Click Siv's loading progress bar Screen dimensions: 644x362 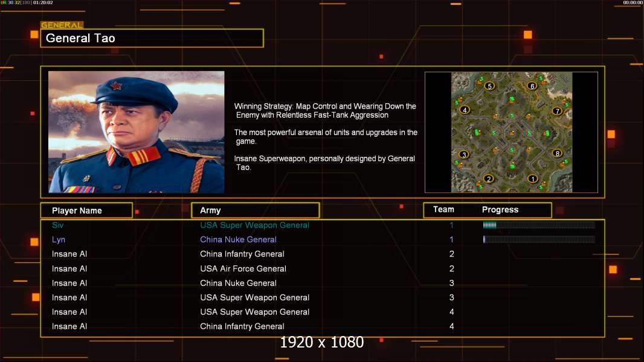click(539, 224)
